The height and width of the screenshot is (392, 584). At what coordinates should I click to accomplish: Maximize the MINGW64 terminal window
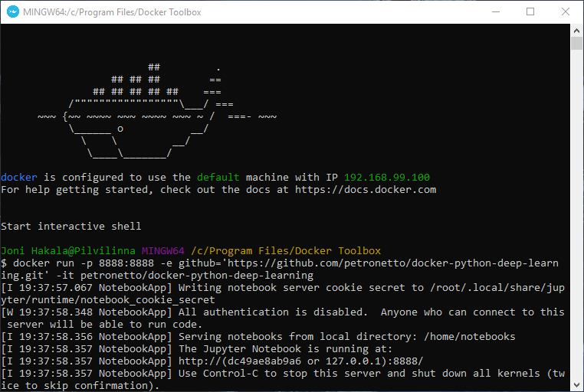coord(530,11)
